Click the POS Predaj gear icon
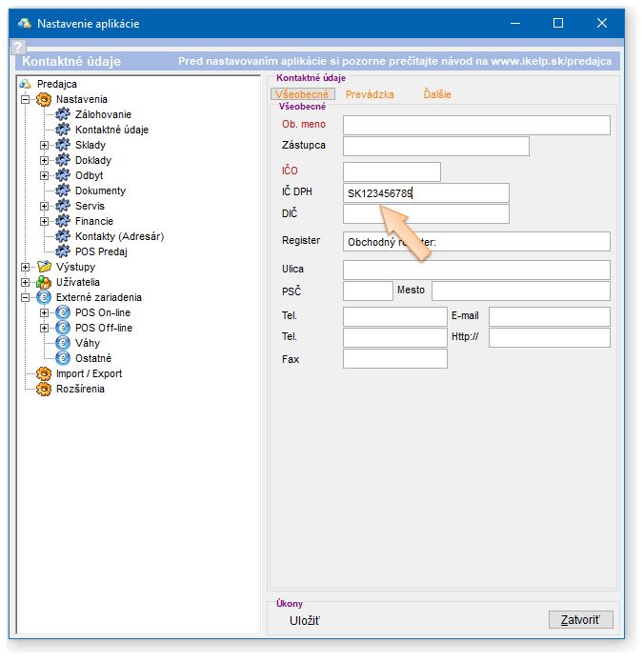 pyautogui.click(x=63, y=251)
